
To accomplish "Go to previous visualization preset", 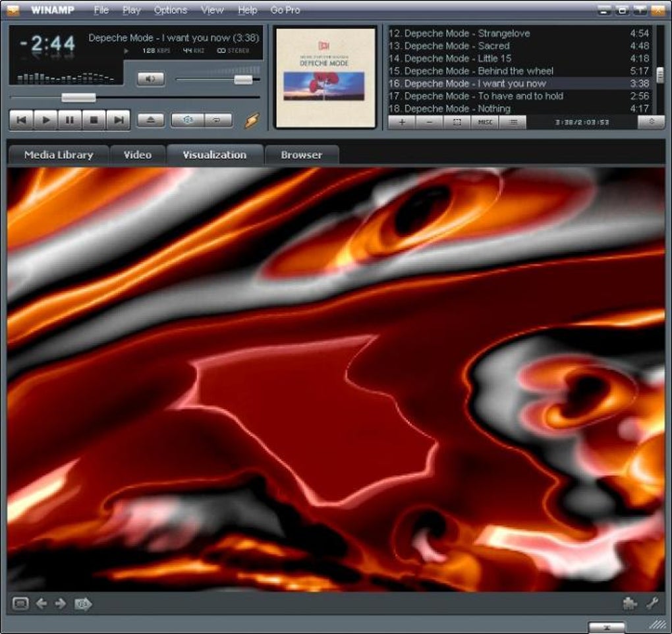I will pos(42,604).
